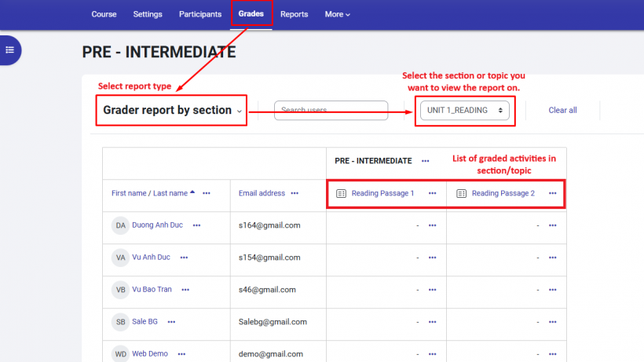Go to the Participants tab
The width and height of the screenshot is (644, 362).
(200, 14)
